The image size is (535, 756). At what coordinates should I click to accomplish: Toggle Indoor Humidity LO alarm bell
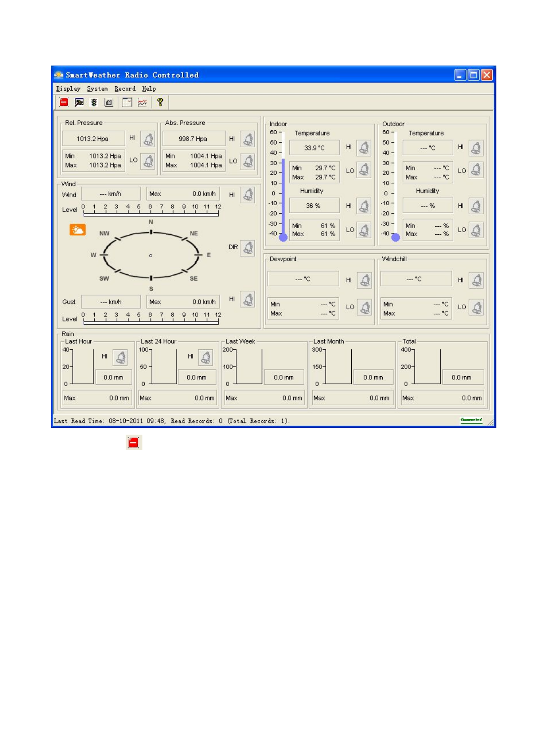[364, 230]
